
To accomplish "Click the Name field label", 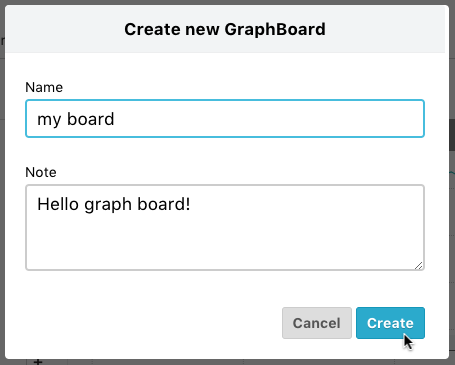I will pos(44,87).
